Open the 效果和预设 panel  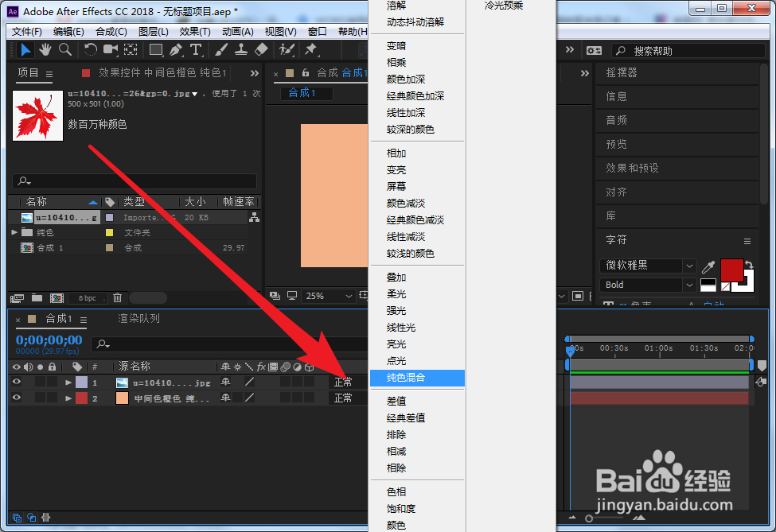click(632, 168)
